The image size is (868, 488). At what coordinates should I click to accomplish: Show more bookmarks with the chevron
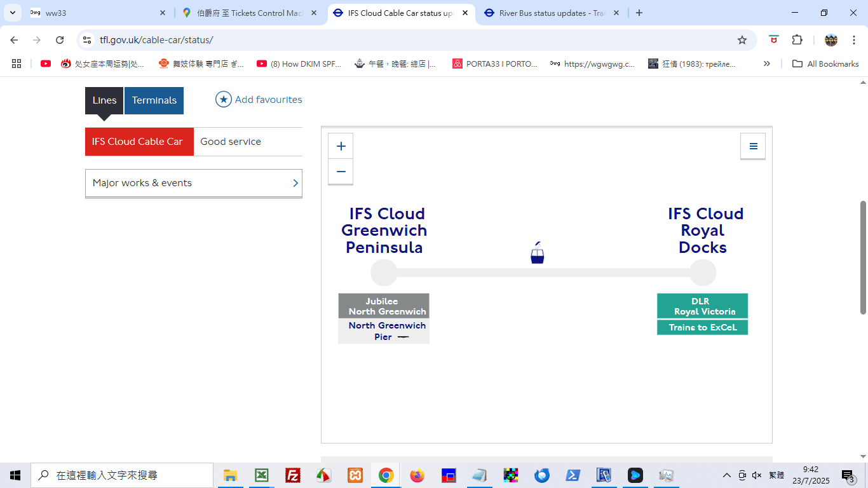(x=767, y=64)
